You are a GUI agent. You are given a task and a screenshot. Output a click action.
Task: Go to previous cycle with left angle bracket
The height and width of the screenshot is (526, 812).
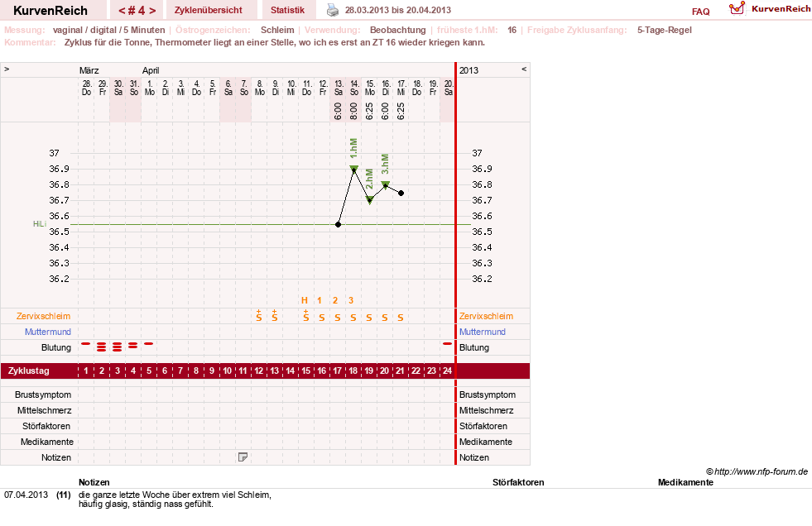coord(122,11)
